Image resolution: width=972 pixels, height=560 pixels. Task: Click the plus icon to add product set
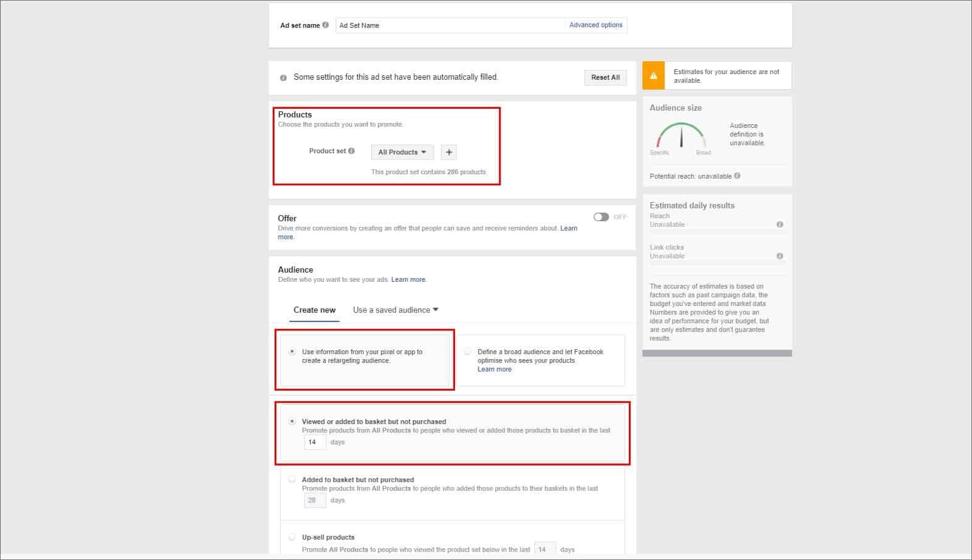point(449,152)
